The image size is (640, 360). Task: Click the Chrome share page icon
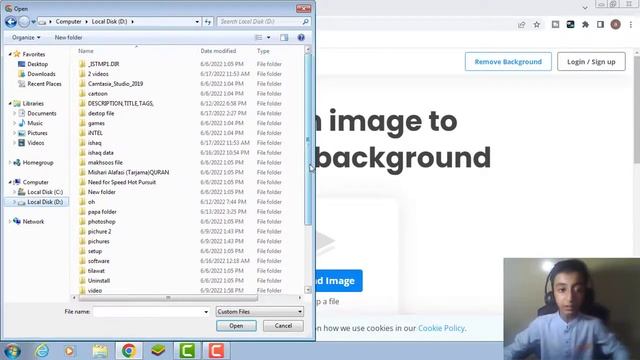(521, 25)
